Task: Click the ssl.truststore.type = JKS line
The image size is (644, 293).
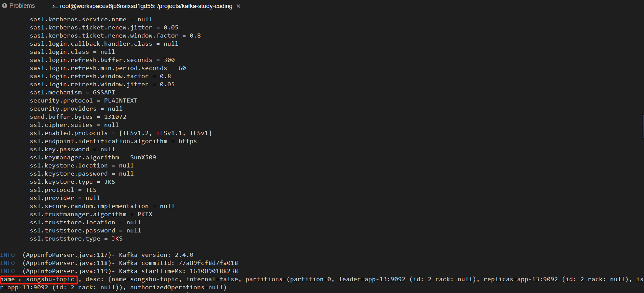Action: tap(76, 239)
